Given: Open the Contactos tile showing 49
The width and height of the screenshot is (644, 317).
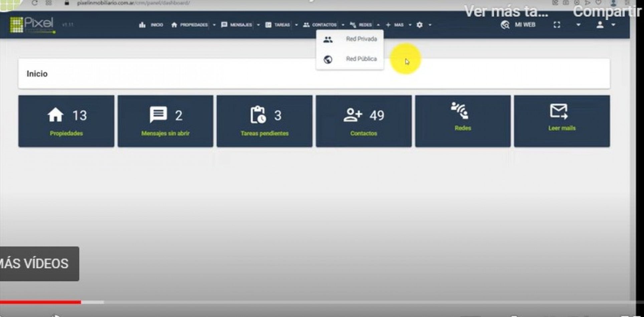Looking at the screenshot, I should point(364,121).
